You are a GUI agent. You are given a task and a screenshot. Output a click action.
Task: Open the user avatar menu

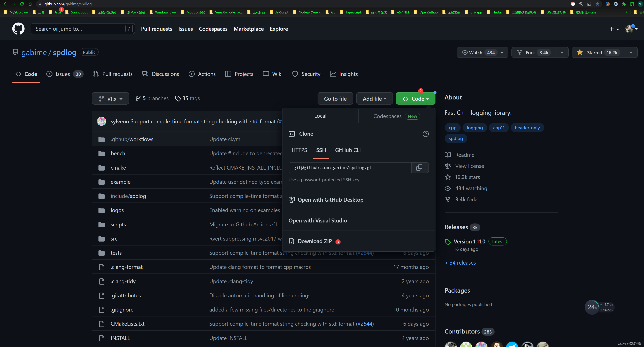click(x=631, y=29)
